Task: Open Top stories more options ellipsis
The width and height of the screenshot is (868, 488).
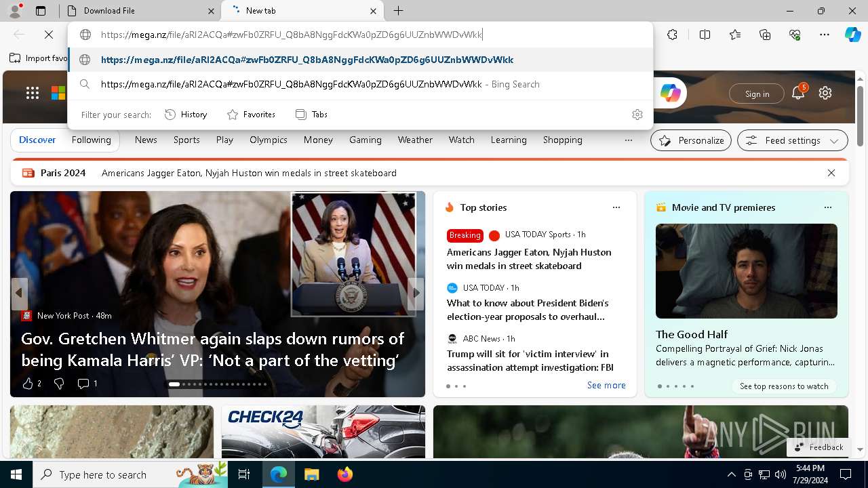Action: click(x=616, y=207)
